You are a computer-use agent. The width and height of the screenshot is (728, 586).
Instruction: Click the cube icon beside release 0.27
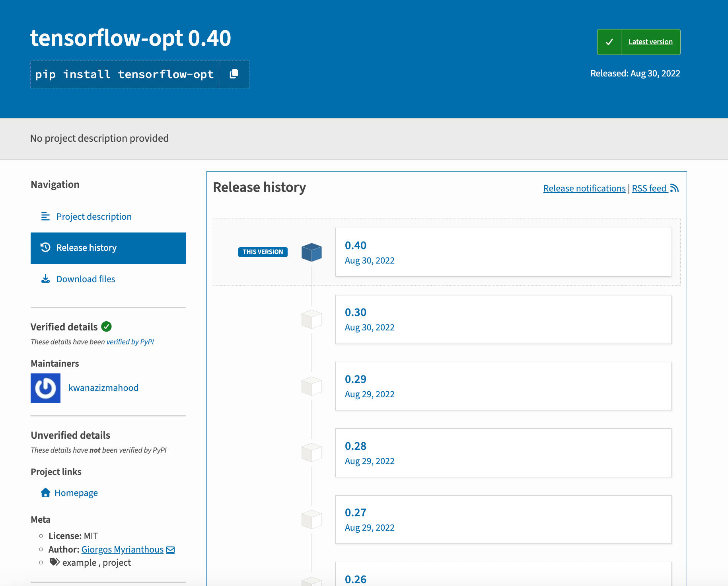pyautogui.click(x=311, y=520)
